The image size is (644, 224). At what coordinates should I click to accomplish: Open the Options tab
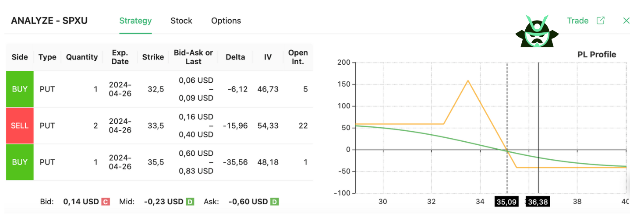pyautogui.click(x=226, y=21)
